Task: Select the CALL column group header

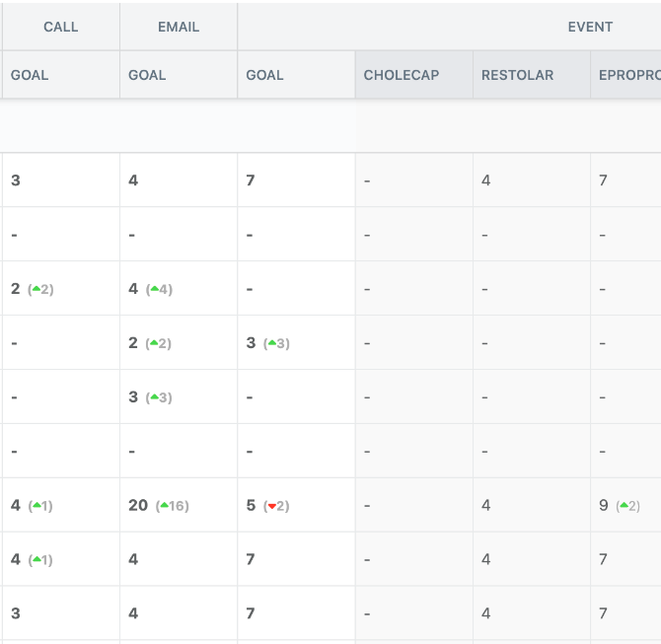Action: tap(60, 27)
